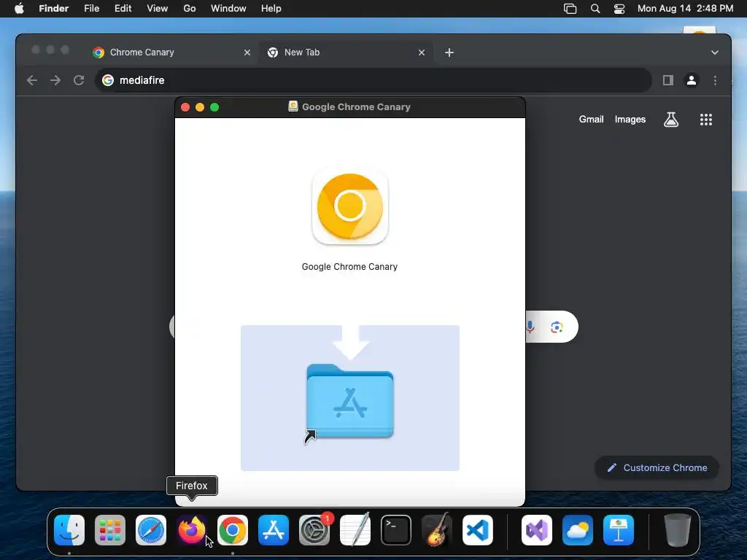Open System Settings from the Dock

(314, 530)
